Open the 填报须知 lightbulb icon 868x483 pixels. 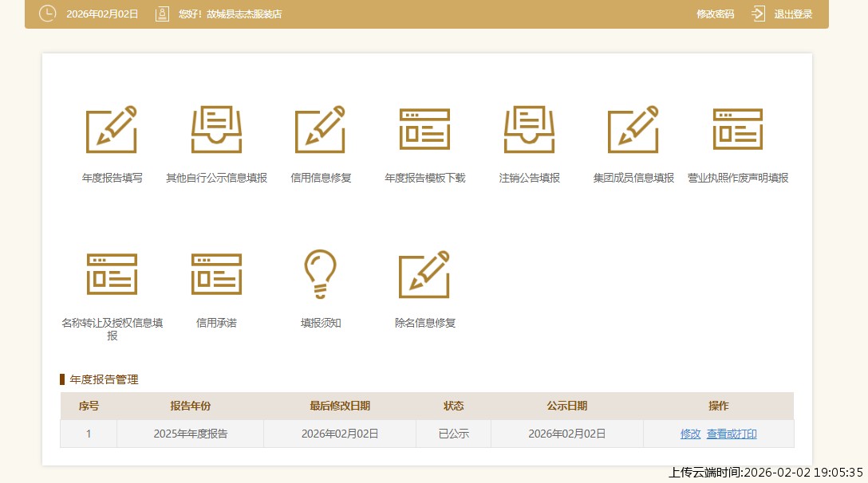321,274
